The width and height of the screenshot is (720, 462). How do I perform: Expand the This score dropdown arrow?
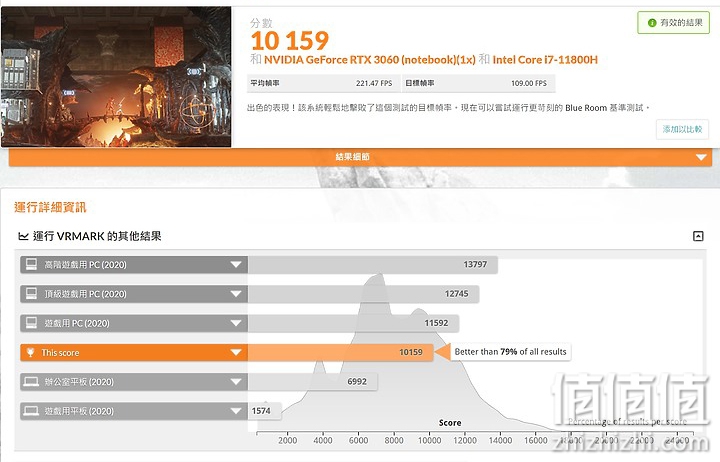point(236,353)
